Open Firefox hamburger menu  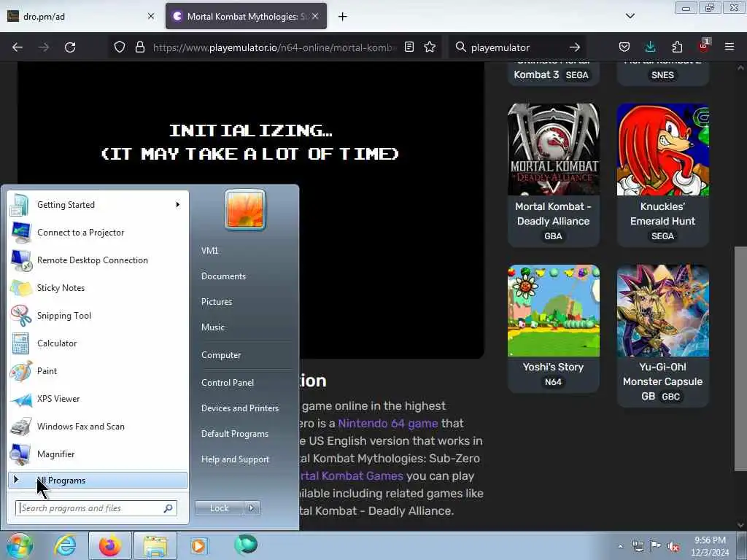(x=729, y=47)
